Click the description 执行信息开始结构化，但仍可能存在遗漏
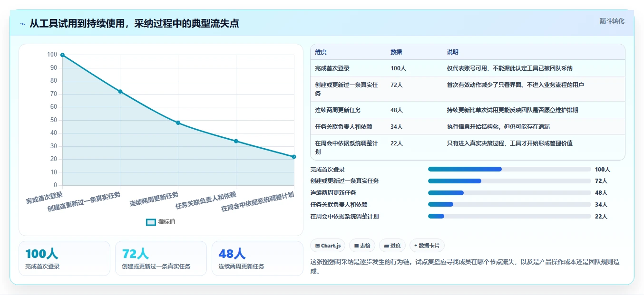This screenshot has width=644, height=295. point(498,127)
